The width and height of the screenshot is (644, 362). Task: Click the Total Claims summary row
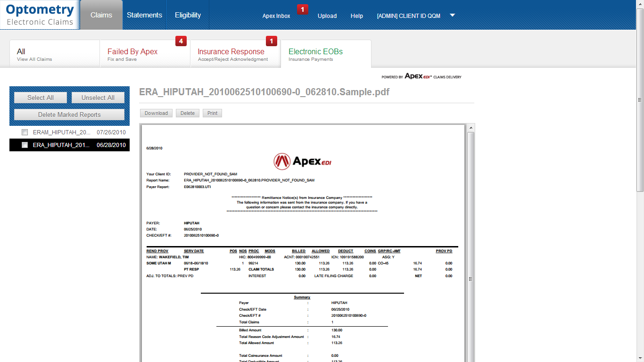coord(287,322)
